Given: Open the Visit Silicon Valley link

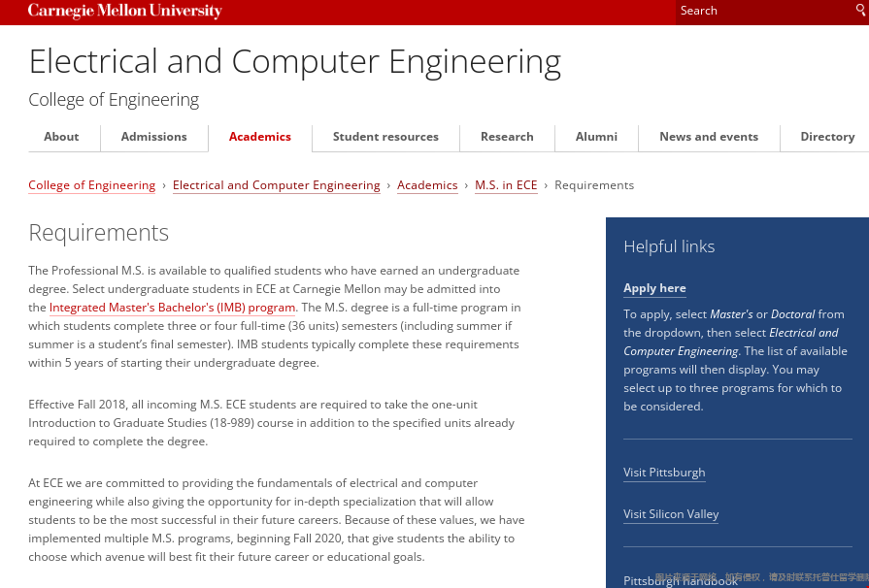Looking at the screenshot, I should click(671, 513).
